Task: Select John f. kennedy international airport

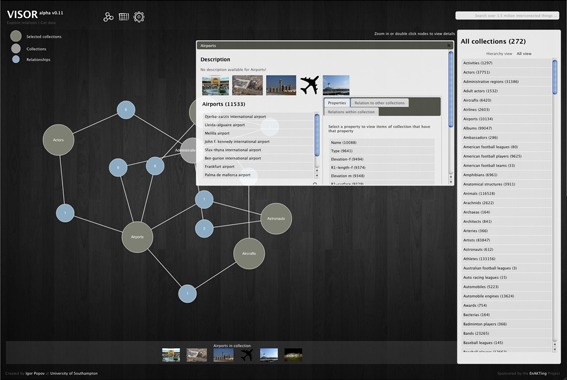Action: 258,141
